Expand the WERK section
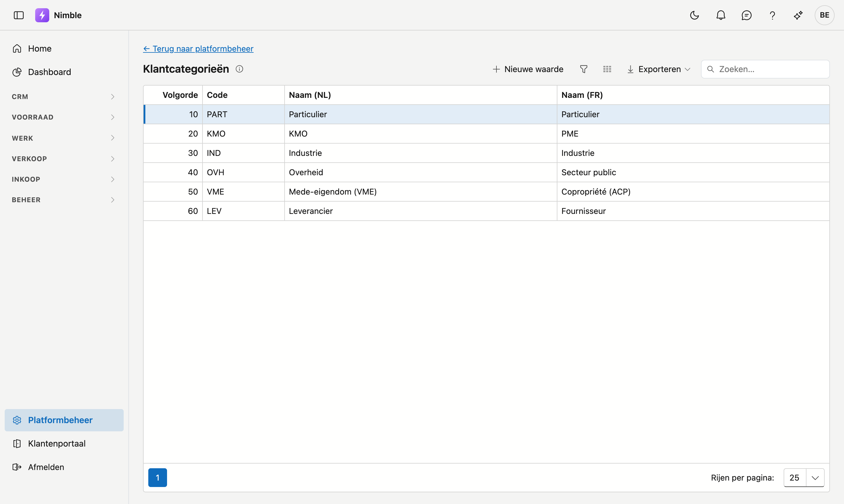 point(64,138)
